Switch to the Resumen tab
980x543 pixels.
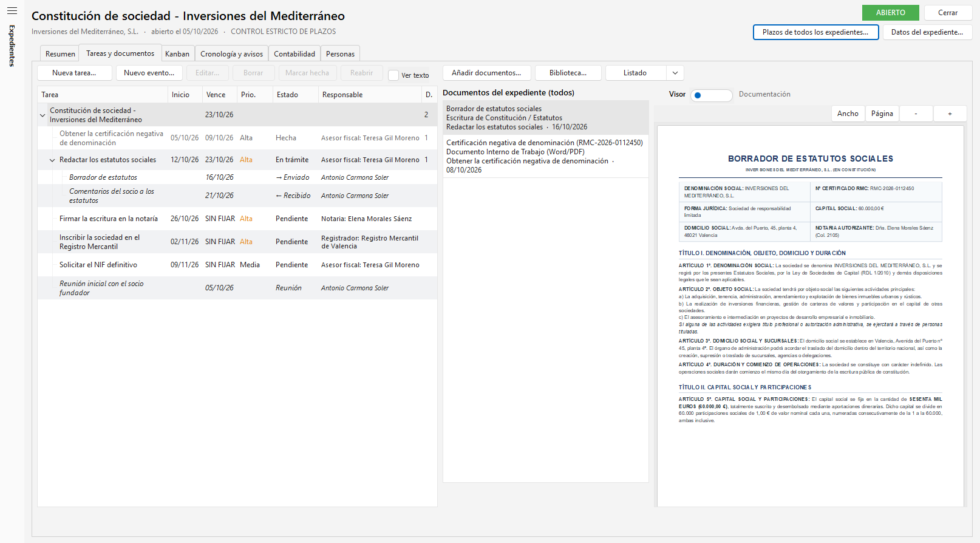(x=60, y=54)
